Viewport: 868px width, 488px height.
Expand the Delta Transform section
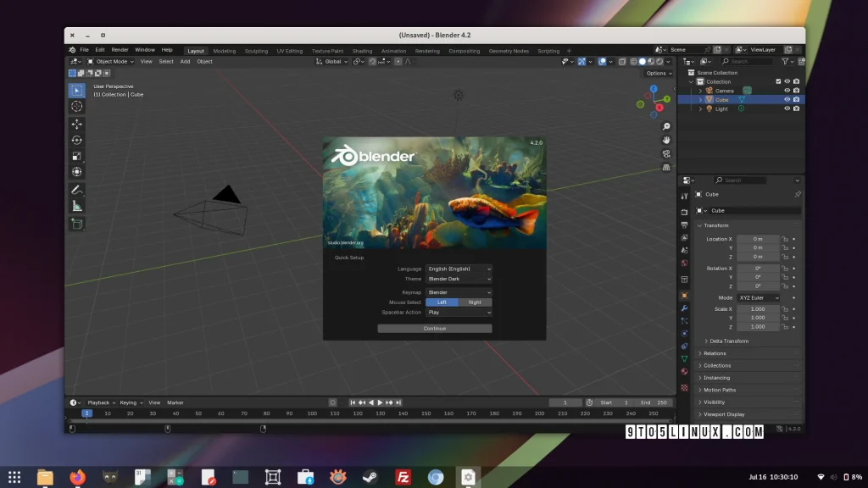point(729,341)
